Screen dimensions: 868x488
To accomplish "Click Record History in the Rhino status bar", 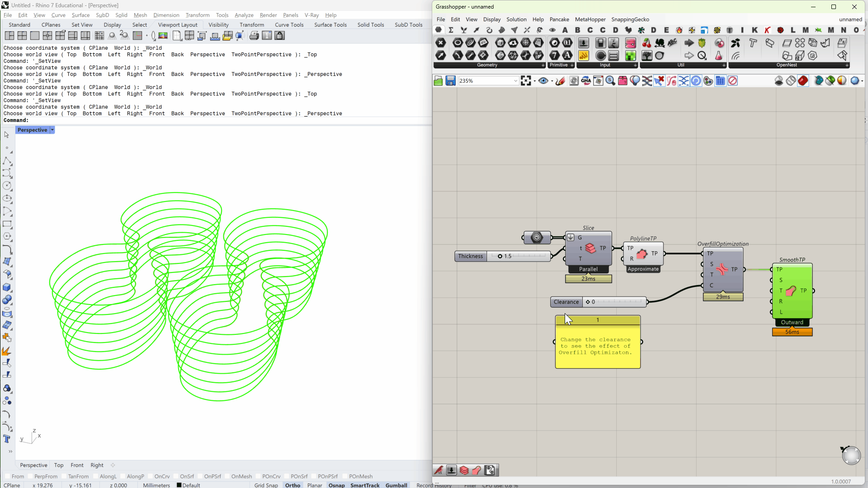I will [433, 485].
